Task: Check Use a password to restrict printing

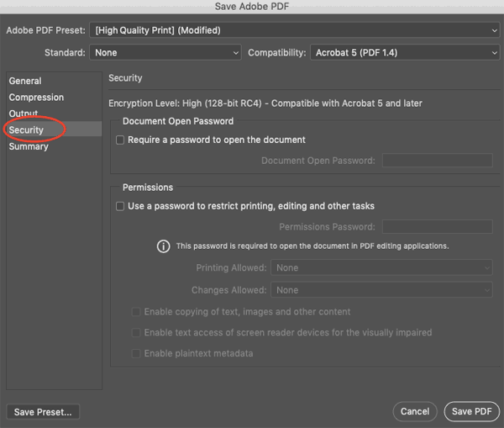Action: click(x=120, y=206)
